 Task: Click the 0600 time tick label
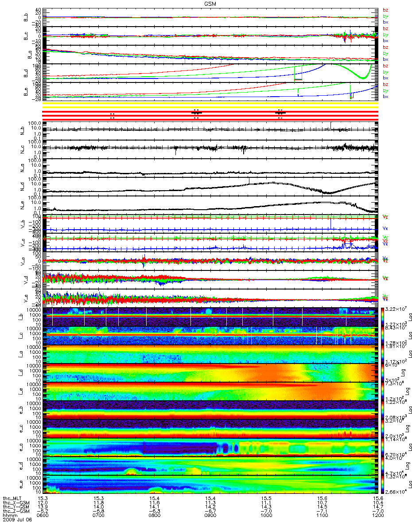click(43, 516)
